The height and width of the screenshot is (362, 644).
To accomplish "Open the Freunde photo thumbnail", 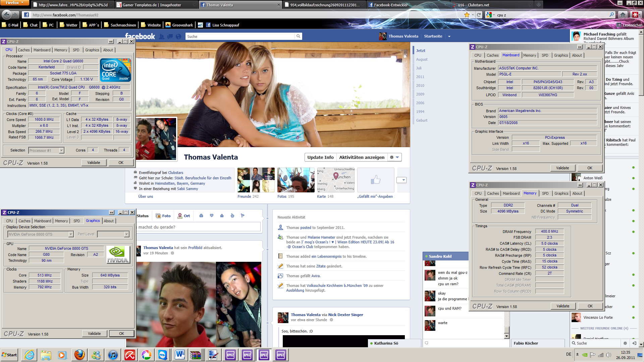I will click(x=256, y=180).
